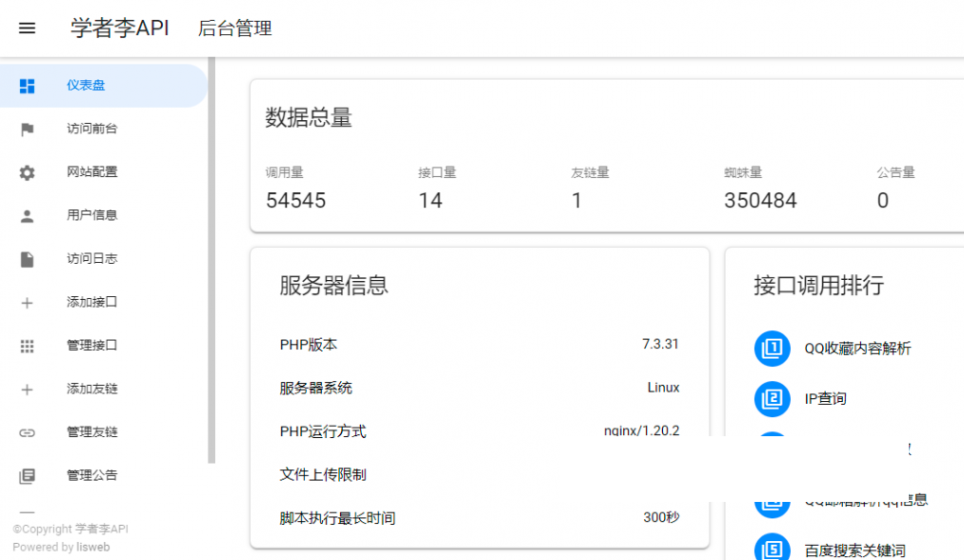Select the 管理友链 link icon
The image size is (964, 560).
pos(29,431)
